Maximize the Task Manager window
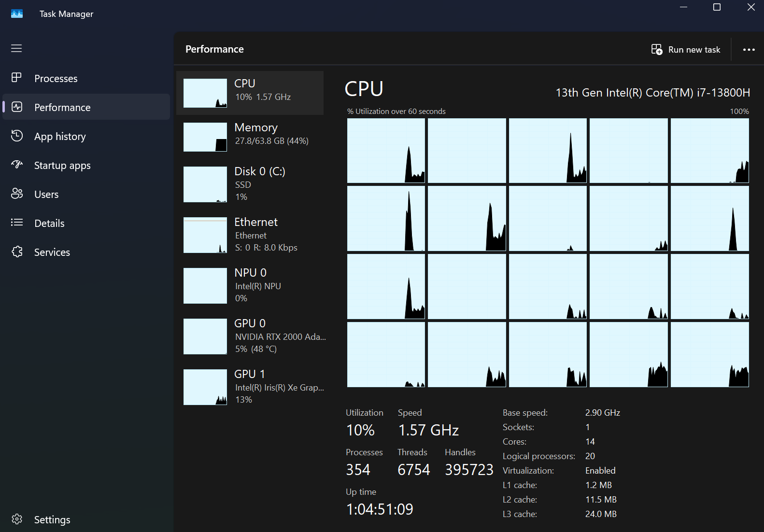 717,7
